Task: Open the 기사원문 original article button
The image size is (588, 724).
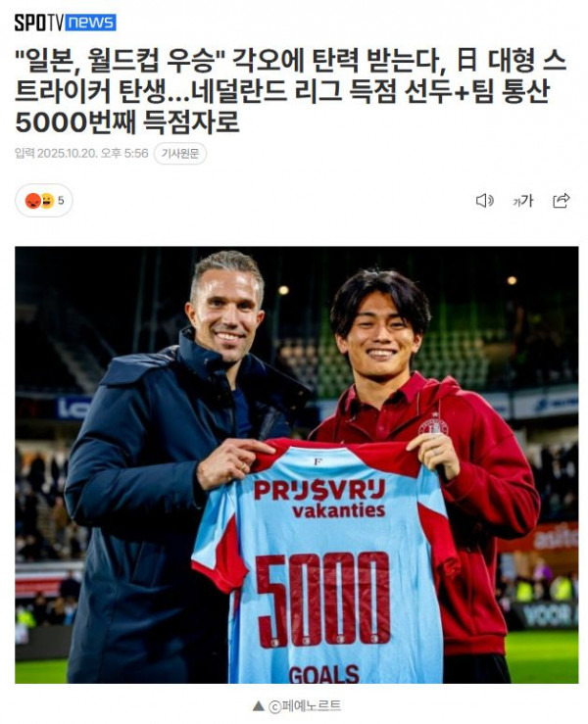Action: [180, 153]
